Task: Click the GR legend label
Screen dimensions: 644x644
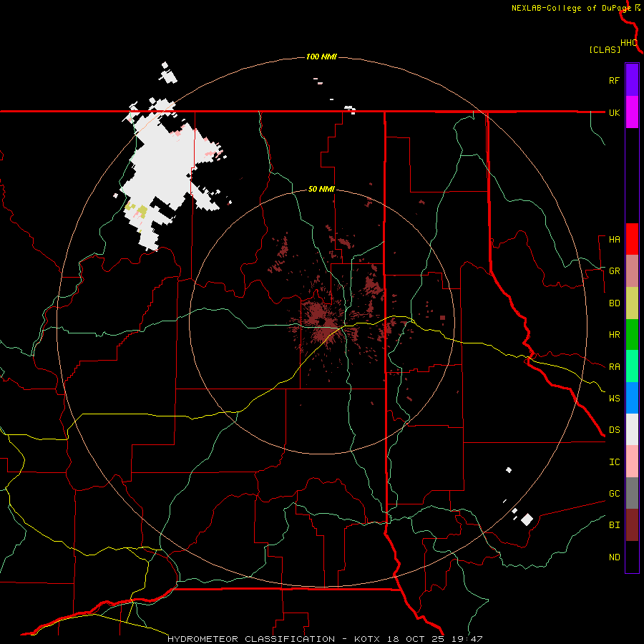Action: (614, 271)
